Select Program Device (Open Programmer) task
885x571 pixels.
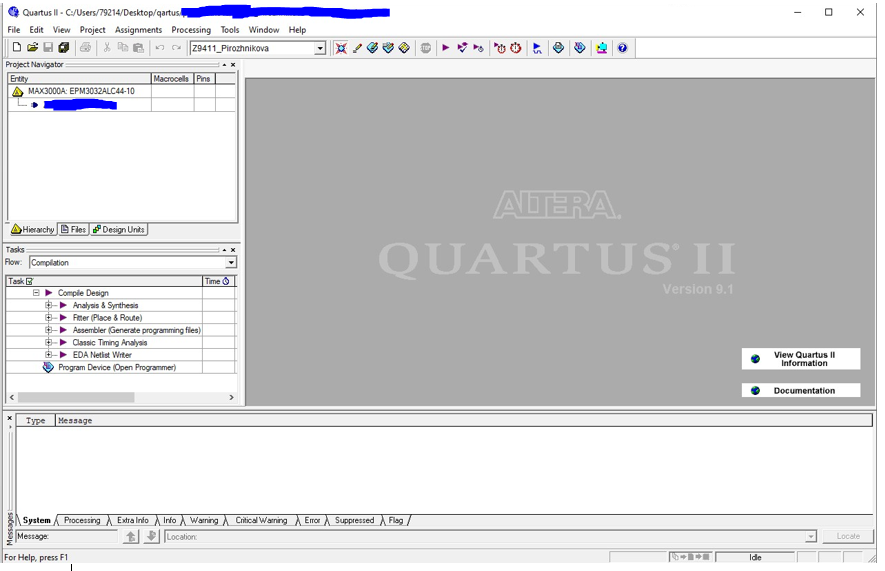click(x=117, y=367)
